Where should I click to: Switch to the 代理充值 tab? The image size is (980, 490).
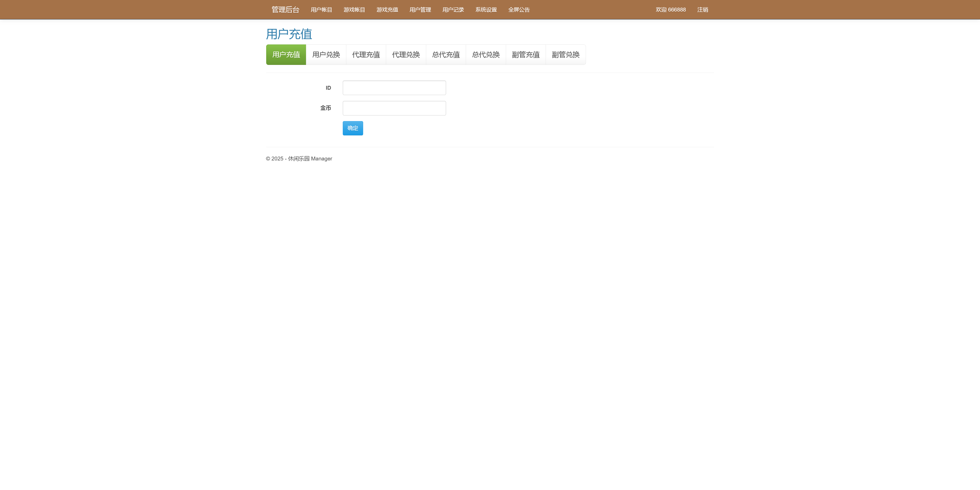(366, 54)
